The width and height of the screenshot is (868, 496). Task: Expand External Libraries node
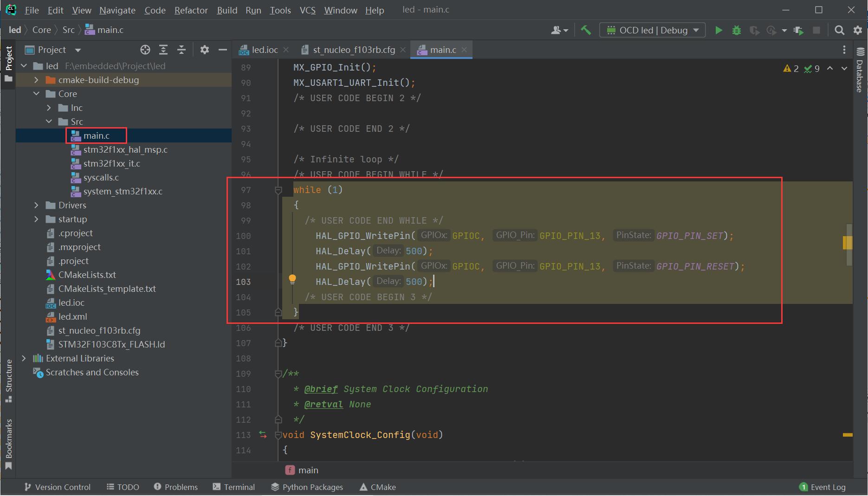pos(24,358)
